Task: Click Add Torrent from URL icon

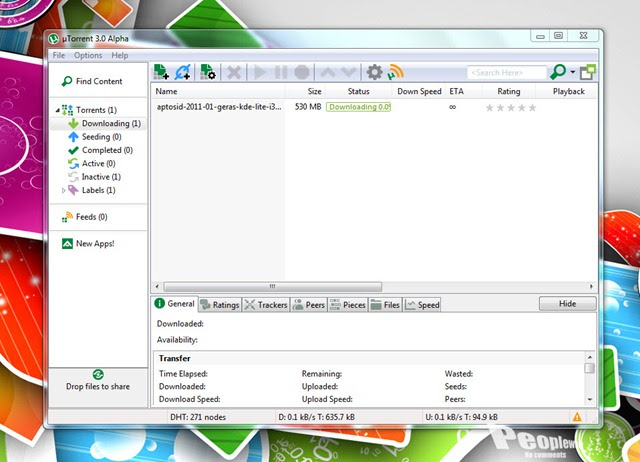Action: [x=182, y=72]
